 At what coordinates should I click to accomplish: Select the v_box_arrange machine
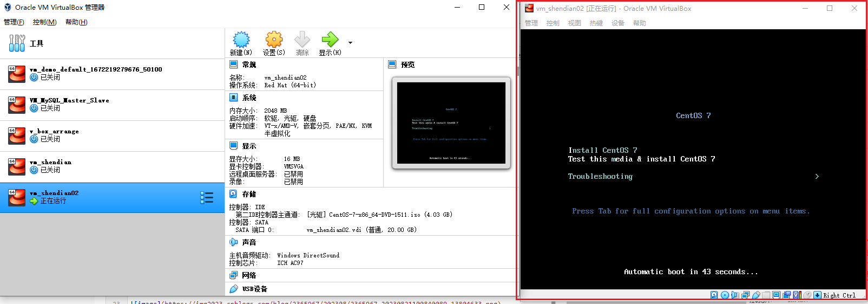pyautogui.click(x=112, y=136)
